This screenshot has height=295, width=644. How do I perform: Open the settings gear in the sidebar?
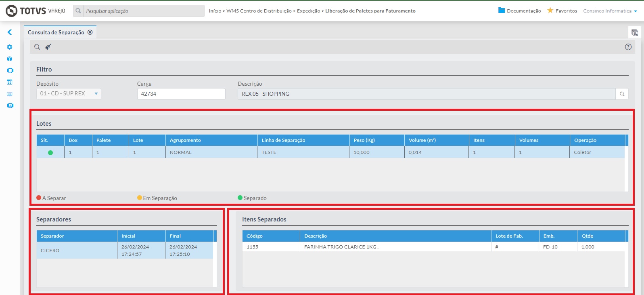tap(10, 47)
